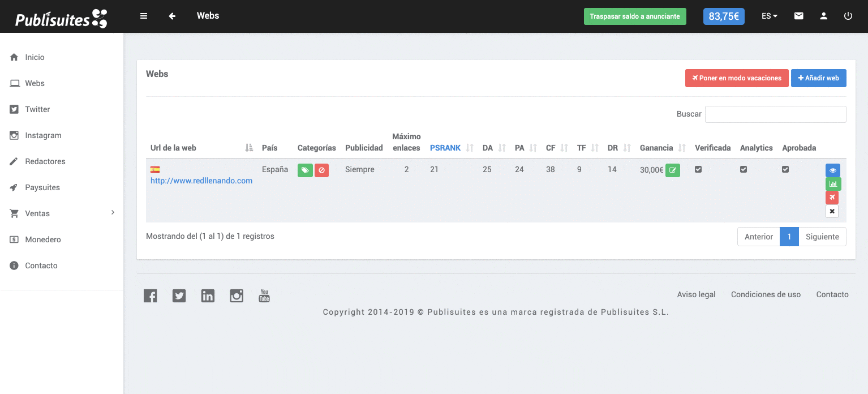Edit the 30,00€ price with pencil icon
The image size is (868, 394).
(x=673, y=170)
